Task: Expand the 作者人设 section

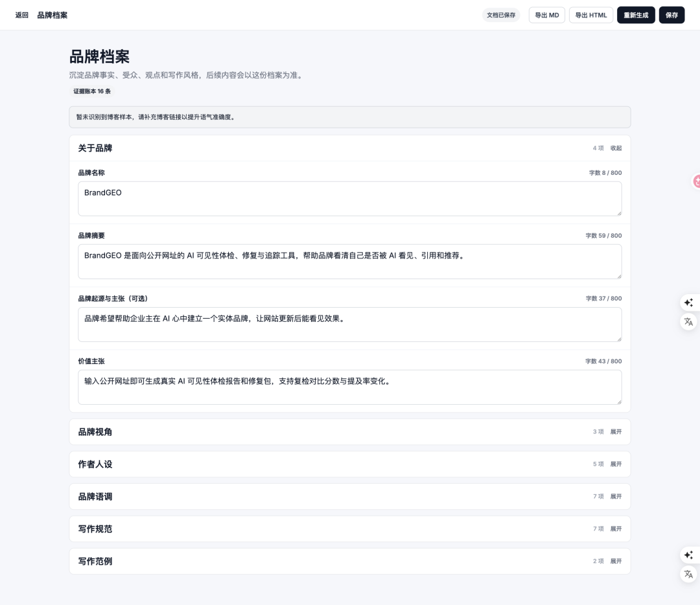Action: pyautogui.click(x=616, y=464)
